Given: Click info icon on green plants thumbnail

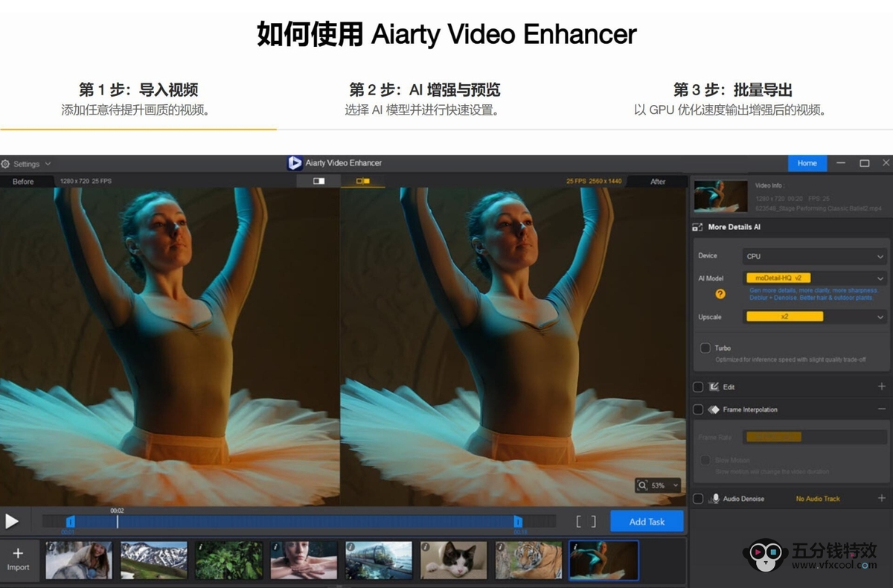Looking at the screenshot, I should pyautogui.click(x=200, y=547).
